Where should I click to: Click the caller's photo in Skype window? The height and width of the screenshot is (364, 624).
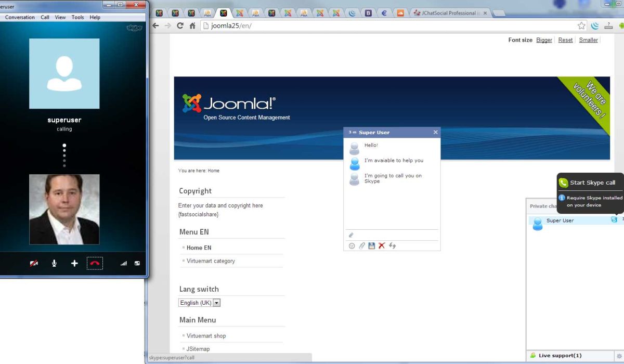pyautogui.click(x=64, y=209)
